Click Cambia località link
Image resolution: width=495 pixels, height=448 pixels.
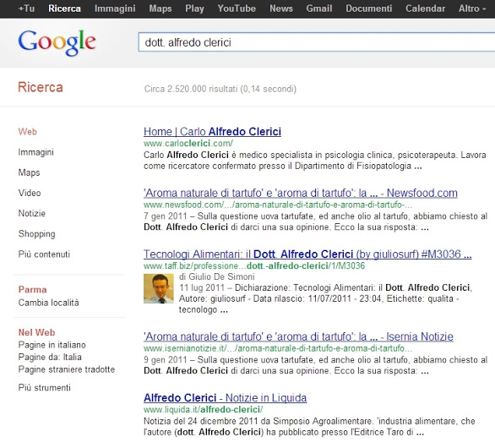coord(49,303)
